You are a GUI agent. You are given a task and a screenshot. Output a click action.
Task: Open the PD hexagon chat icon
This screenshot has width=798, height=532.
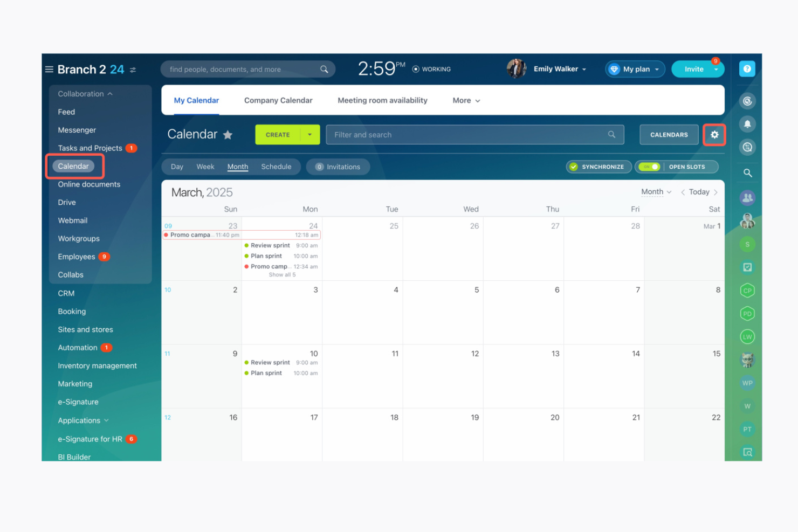tap(747, 314)
